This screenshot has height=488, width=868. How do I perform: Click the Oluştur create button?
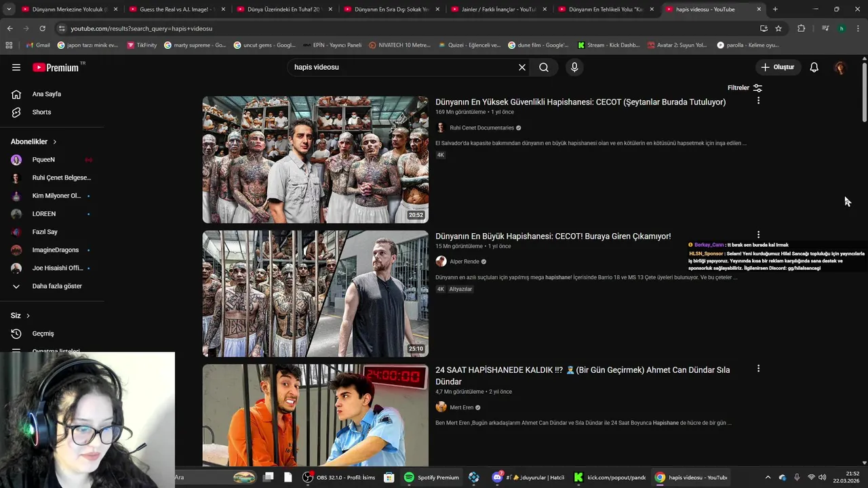tap(778, 67)
